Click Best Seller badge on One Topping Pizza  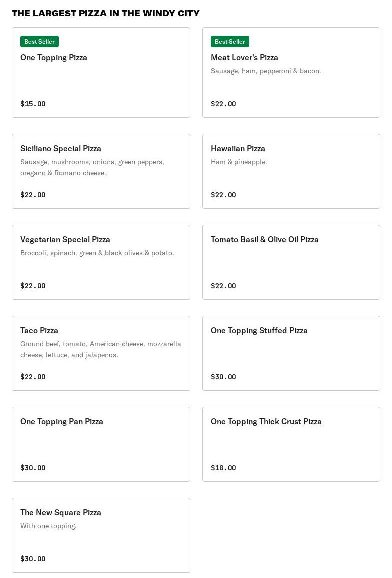pyautogui.click(x=39, y=42)
